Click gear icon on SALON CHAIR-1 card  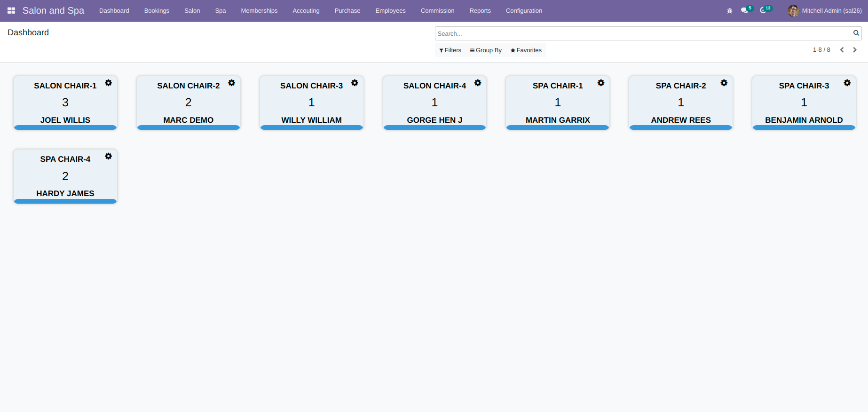(109, 83)
